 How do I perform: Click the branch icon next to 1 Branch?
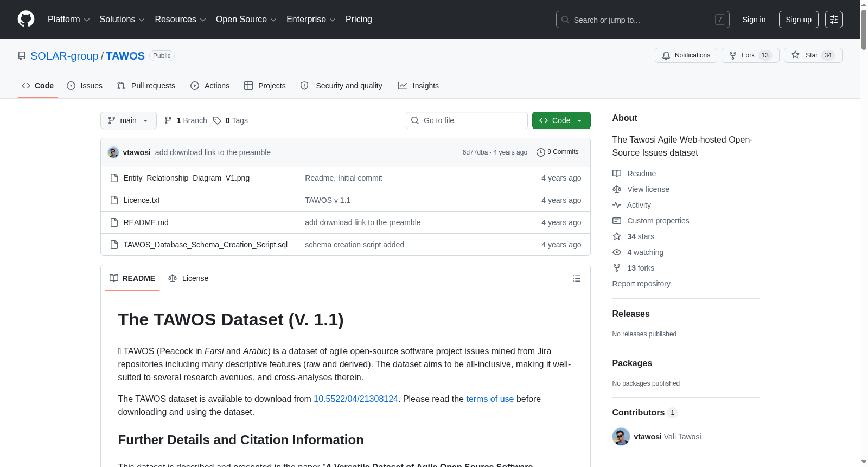tap(168, 120)
